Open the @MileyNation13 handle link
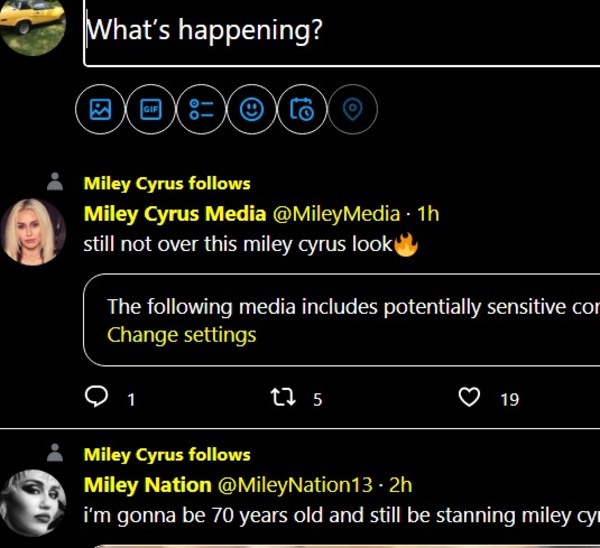Viewport: 600px width, 548px height. [294, 485]
